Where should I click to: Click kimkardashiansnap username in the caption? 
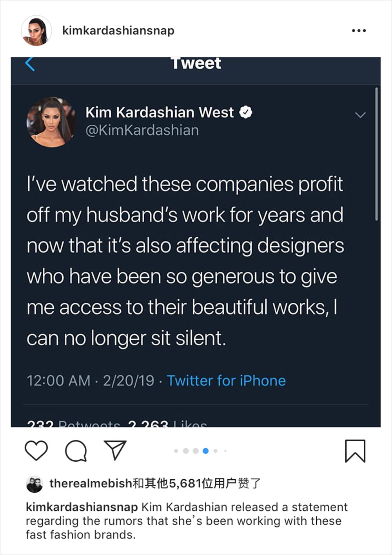pos(82,507)
